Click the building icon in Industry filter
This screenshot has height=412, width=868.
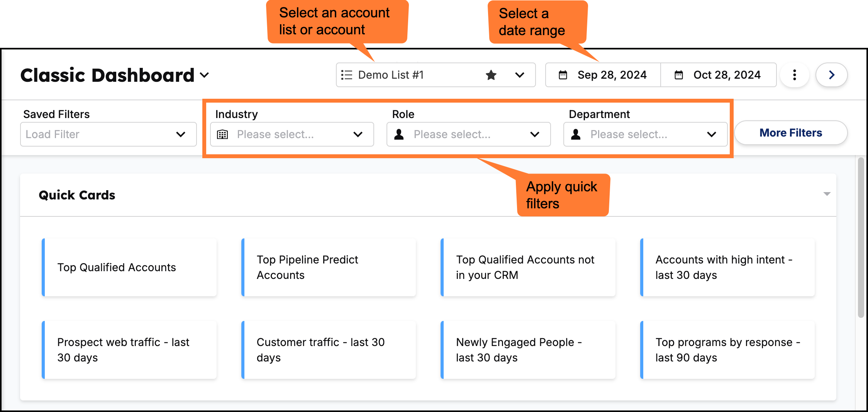[x=222, y=134]
